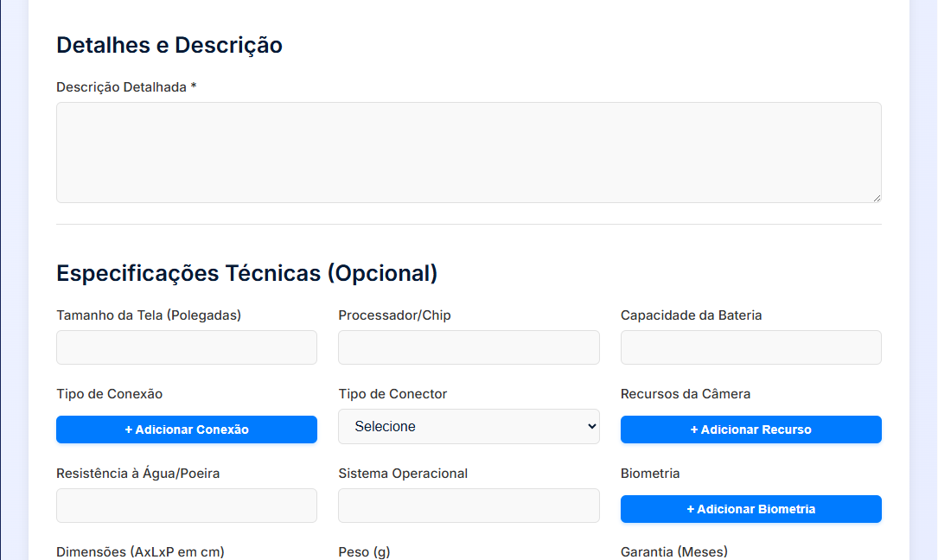Click the 'Processador/Chip' input field

(469, 347)
